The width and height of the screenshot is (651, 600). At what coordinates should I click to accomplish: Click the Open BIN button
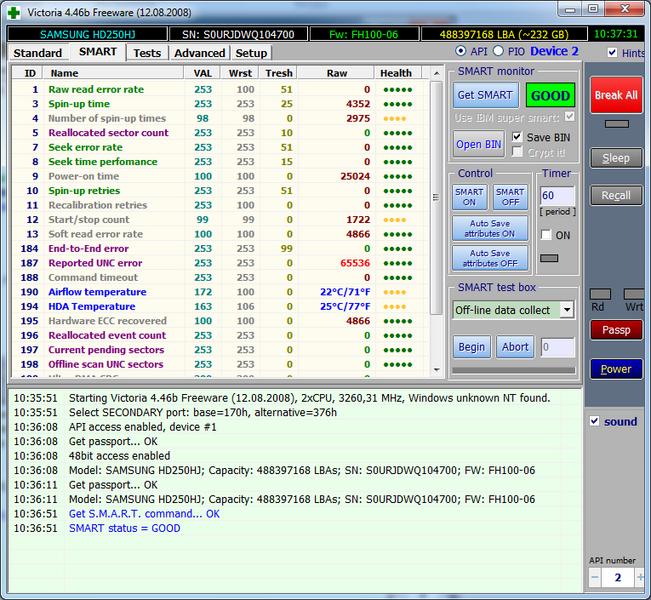[x=479, y=144]
